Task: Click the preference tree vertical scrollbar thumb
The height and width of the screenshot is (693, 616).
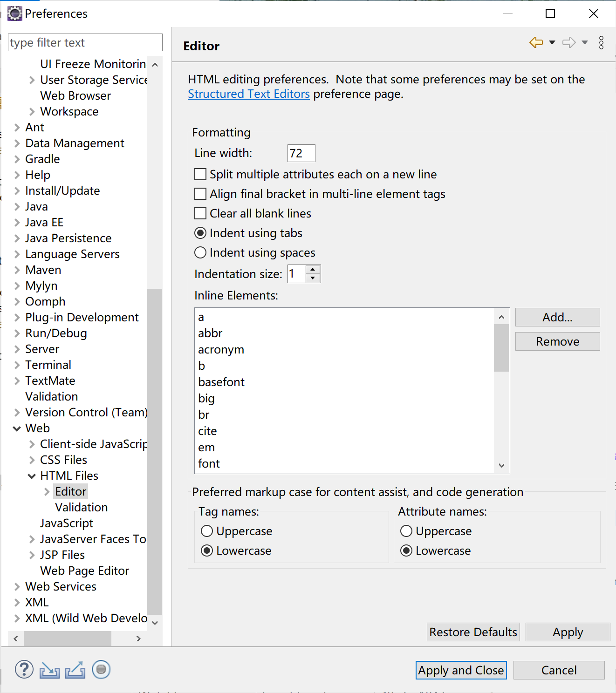Action: [x=155, y=452]
